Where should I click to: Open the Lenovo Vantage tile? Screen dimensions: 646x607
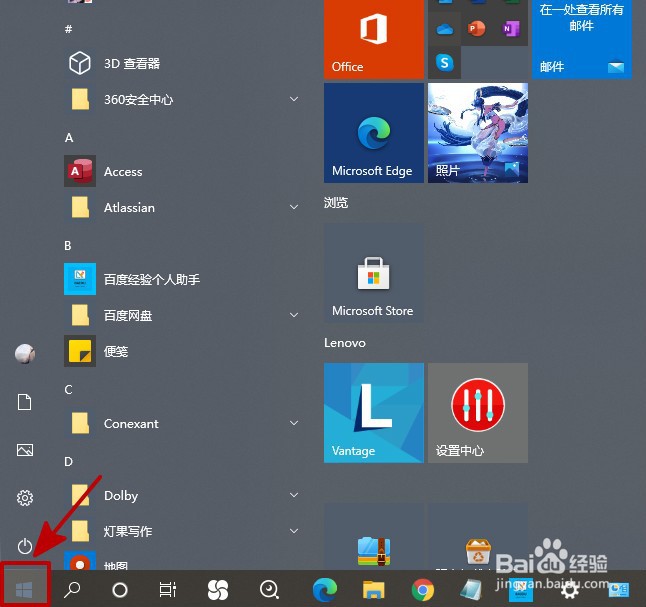[x=374, y=413]
